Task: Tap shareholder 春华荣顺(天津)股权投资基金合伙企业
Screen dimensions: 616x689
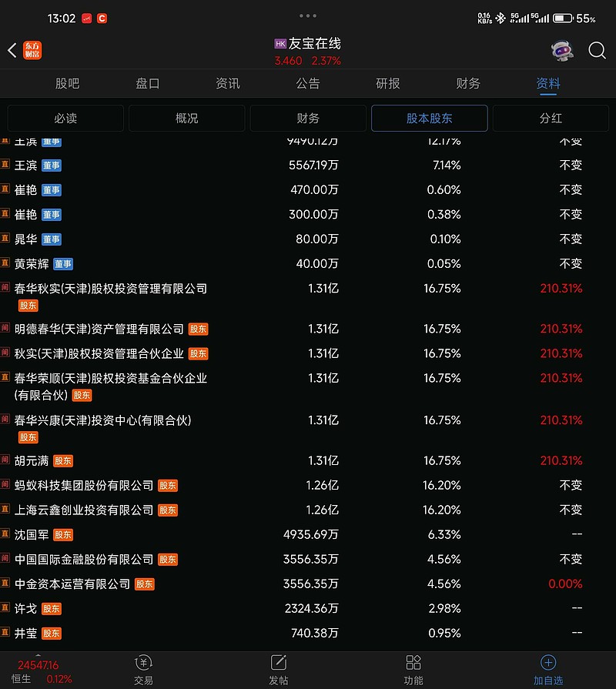Action: pos(111,386)
